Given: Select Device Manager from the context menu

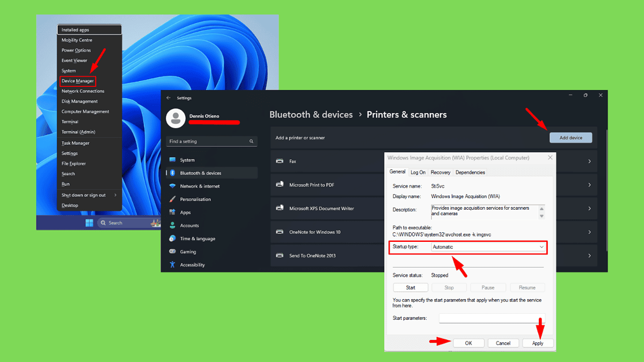Looking at the screenshot, I should click(x=78, y=81).
